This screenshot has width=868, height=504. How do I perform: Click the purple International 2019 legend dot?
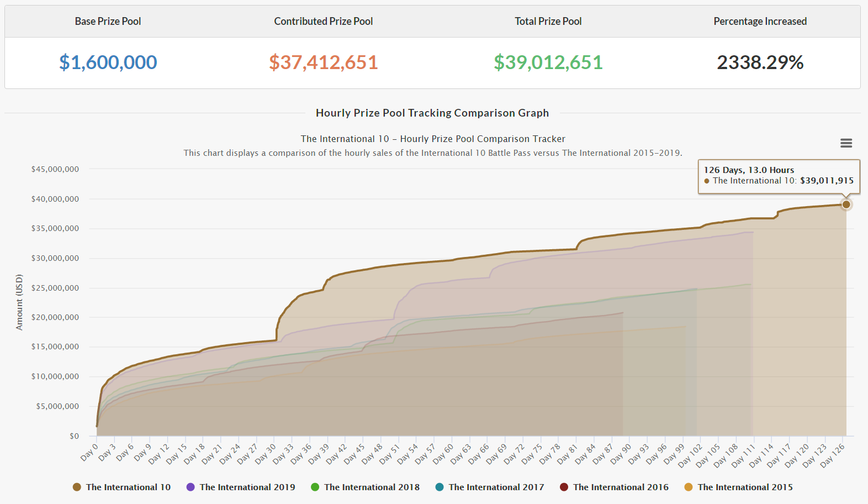point(190,487)
